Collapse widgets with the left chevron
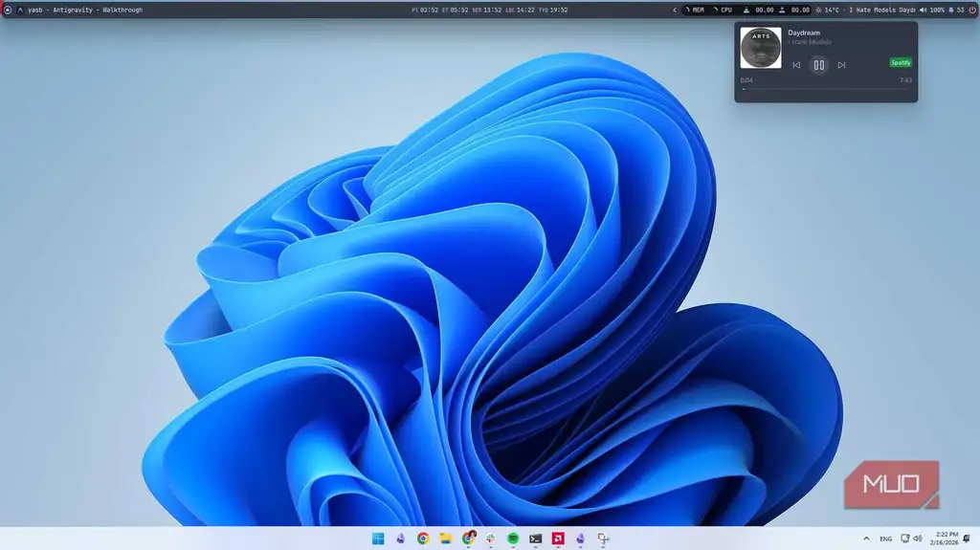Screen dimensions: 980x550 (x=675, y=10)
